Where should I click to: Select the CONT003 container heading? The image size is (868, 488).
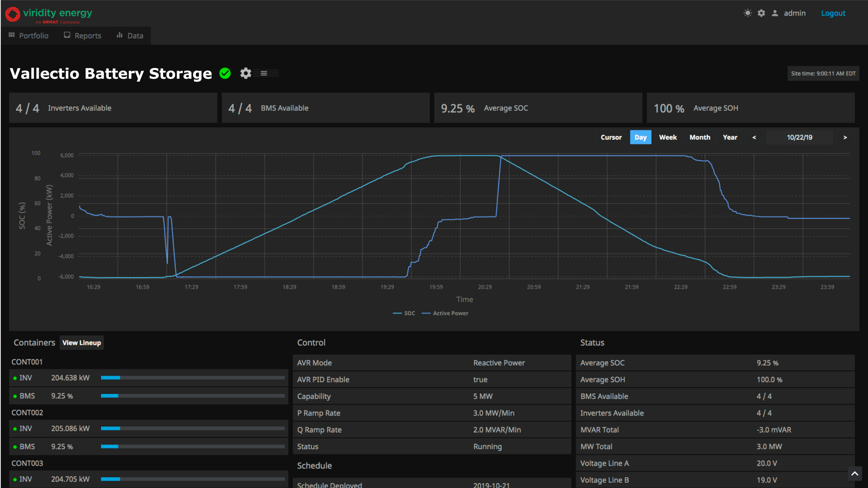pyautogui.click(x=27, y=463)
